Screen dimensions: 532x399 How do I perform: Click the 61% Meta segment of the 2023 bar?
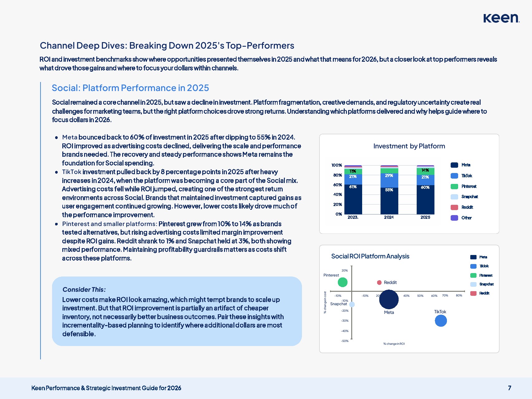pos(353,199)
